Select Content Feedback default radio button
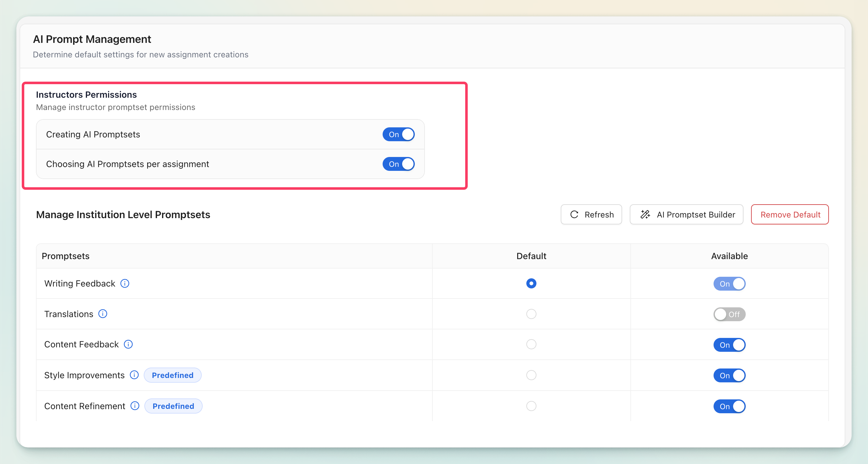868x464 pixels. pyautogui.click(x=531, y=344)
